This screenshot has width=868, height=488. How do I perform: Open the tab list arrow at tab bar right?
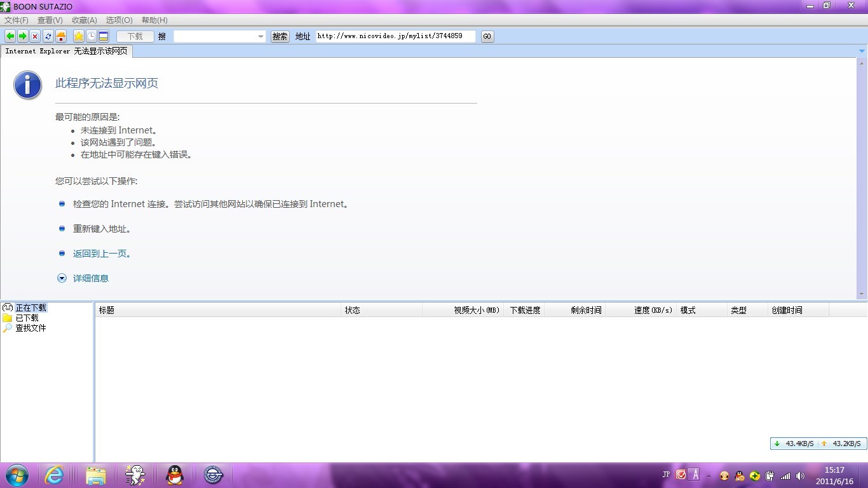point(862,51)
